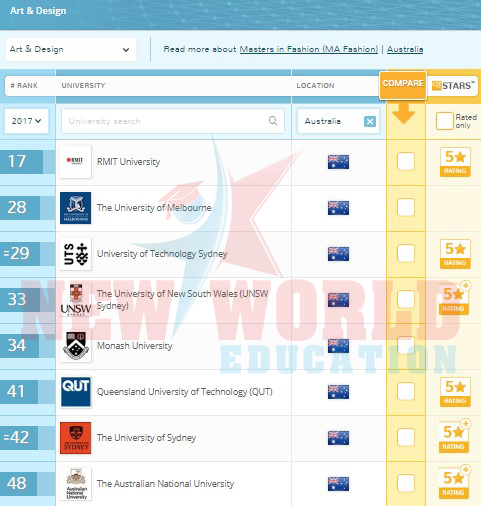481x506 pixels.
Task: Click the Australian flag in University of Sydney row
Action: pyautogui.click(x=338, y=438)
